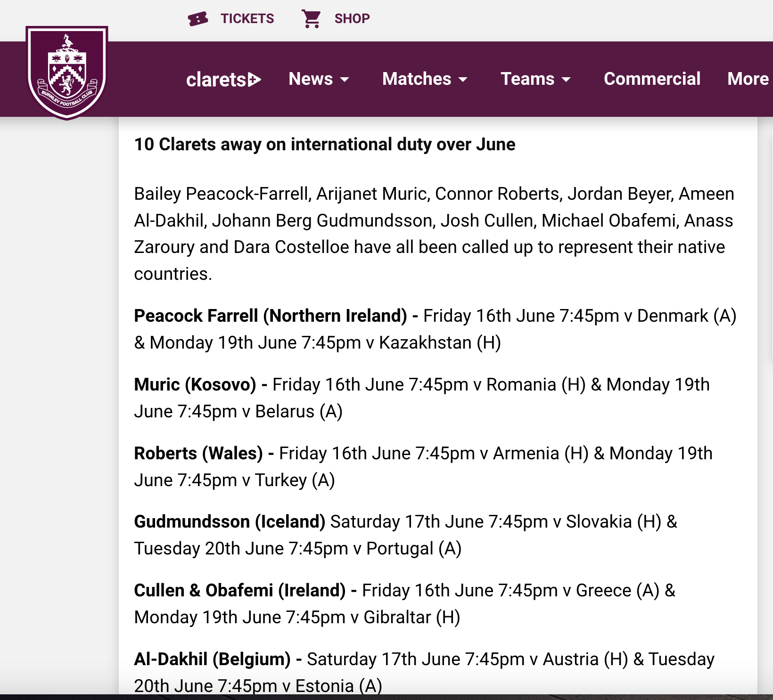This screenshot has height=700, width=773.
Task: Open the TICKETS text link
Action: pos(247,19)
